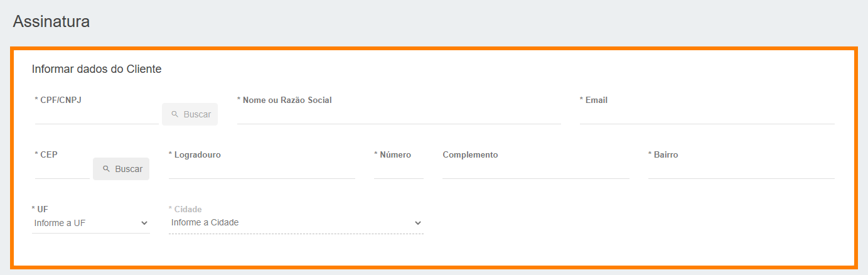Click into the Complemento field
Screen dimensions: 868x275
[535, 170]
